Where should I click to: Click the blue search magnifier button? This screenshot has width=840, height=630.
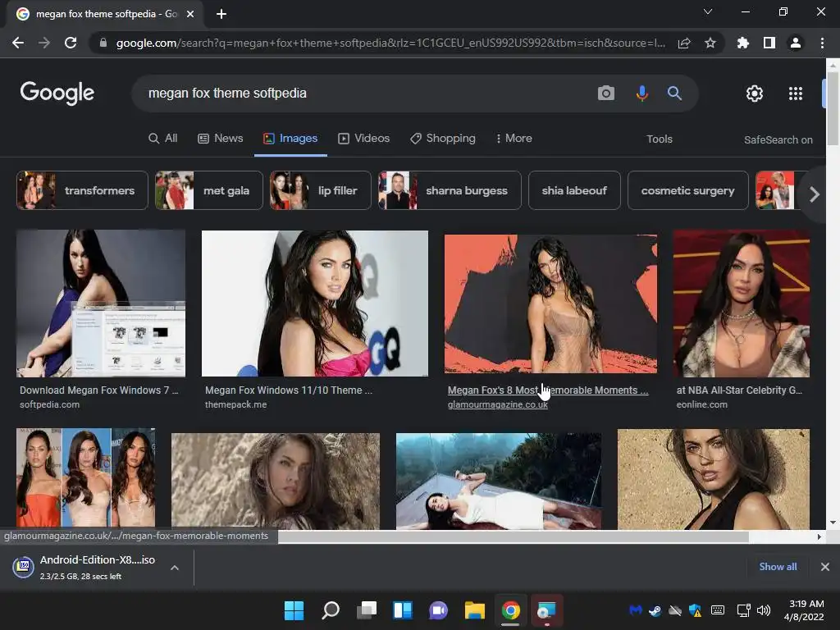674,94
